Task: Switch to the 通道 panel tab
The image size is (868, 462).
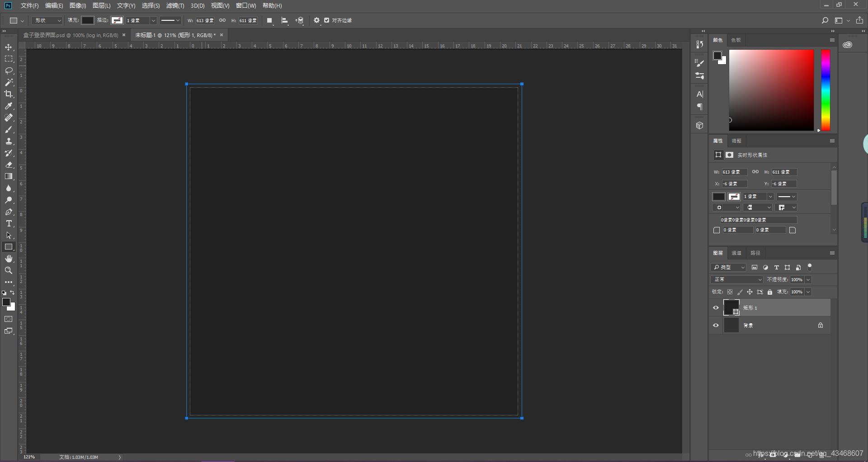Action: tap(736, 253)
